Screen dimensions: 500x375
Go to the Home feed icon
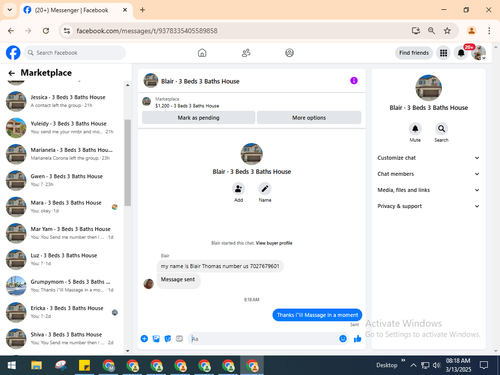point(202,53)
